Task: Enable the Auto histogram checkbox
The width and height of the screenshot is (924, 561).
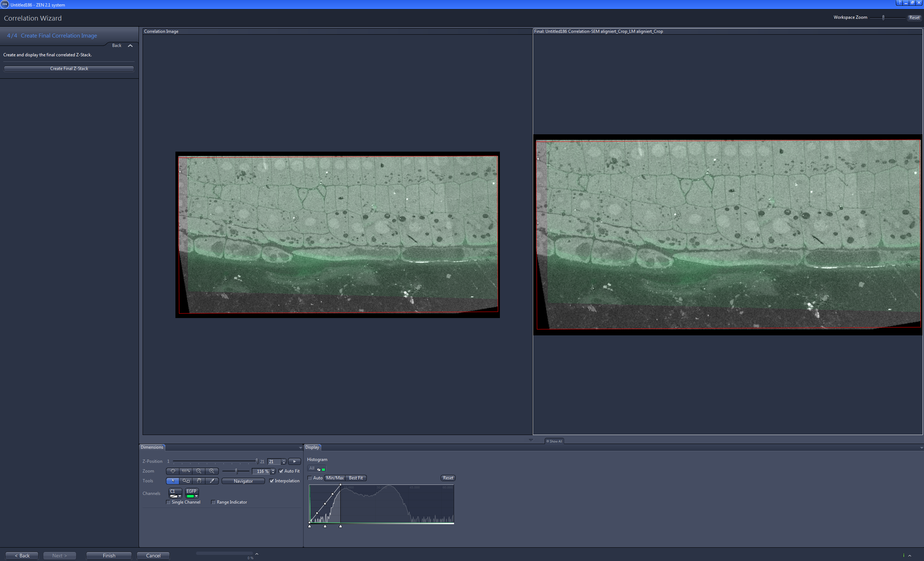Action: (x=310, y=478)
